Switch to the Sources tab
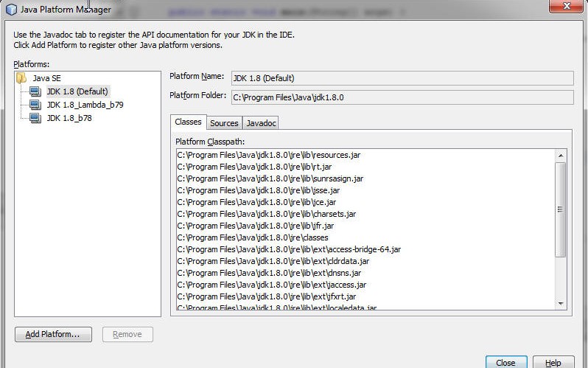Viewport: 588px width, 368px height. coord(224,123)
